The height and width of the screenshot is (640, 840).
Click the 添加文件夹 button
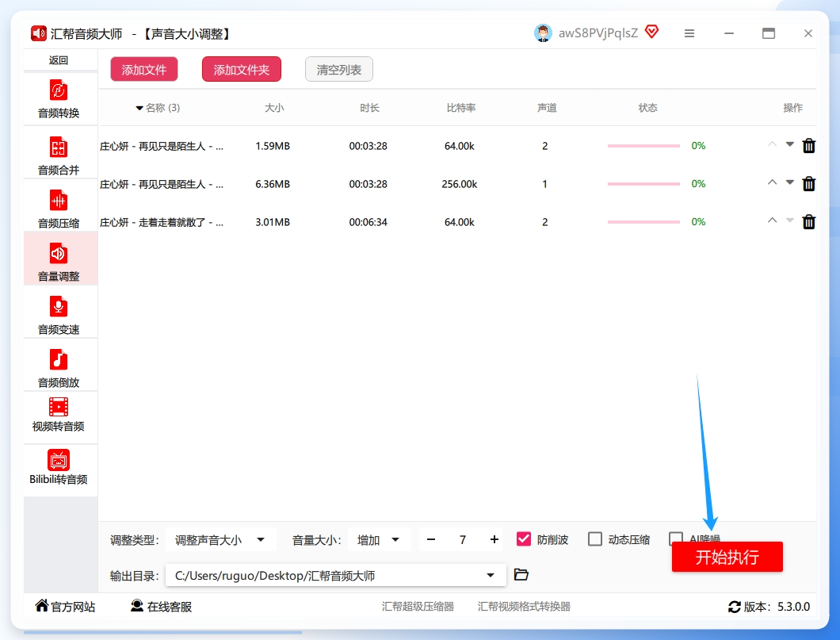tap(242, 70)
